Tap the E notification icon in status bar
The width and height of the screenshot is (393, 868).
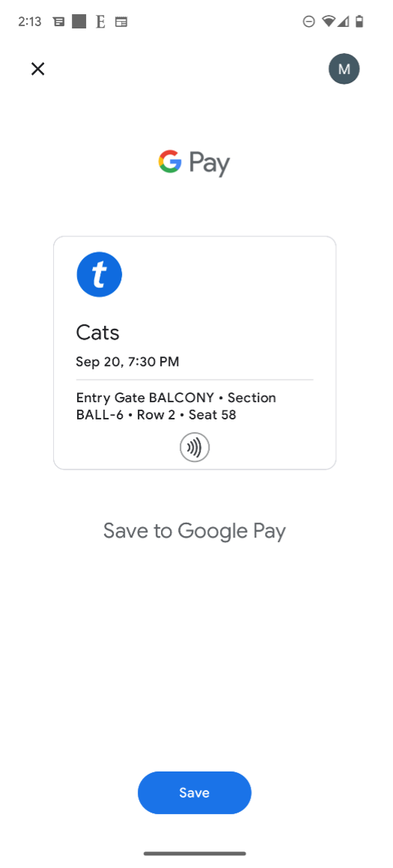pos(100,22)
